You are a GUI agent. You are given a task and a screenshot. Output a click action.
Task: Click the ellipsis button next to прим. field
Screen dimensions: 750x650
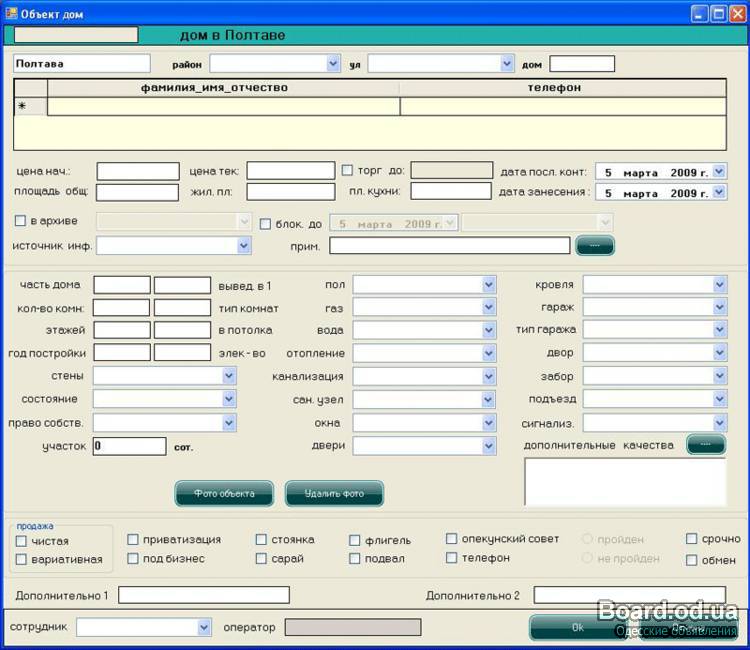(x=595, y=245)
